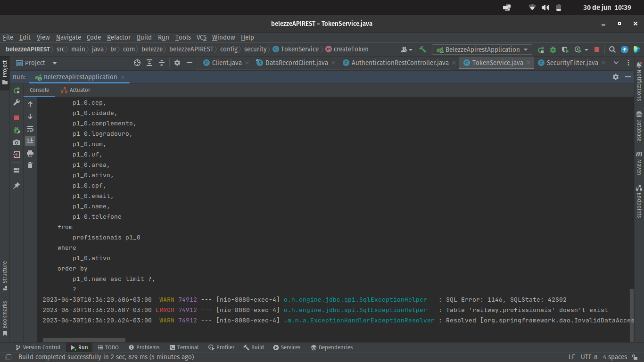Attach debugger to the running process
This screenshot has height=362, width=644.
click(17, 130)
